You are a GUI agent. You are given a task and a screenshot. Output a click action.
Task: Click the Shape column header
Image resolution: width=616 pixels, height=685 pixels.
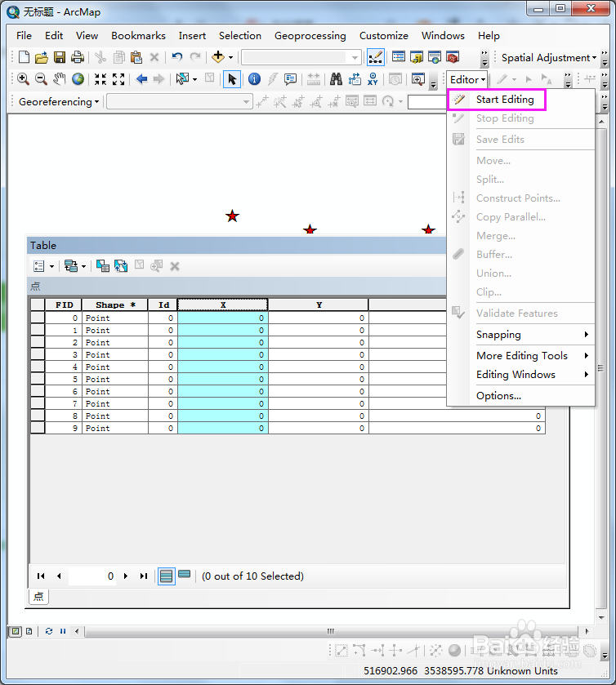115,305
